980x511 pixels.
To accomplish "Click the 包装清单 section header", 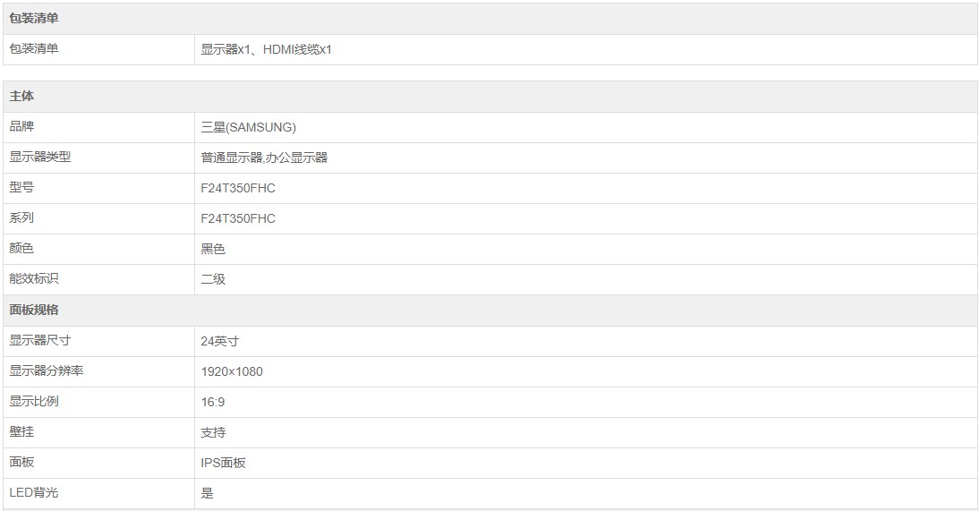I will click(x=34, y=19).
